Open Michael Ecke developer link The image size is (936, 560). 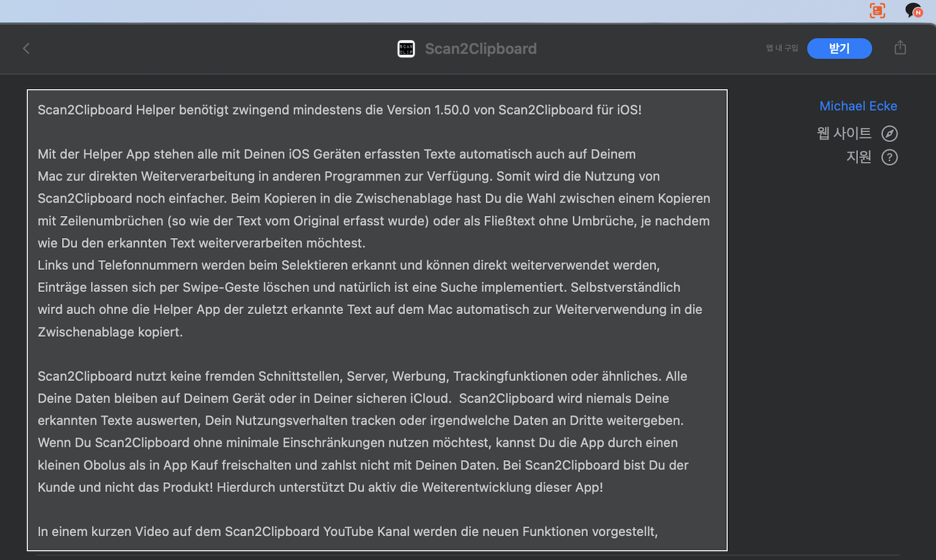858,106
